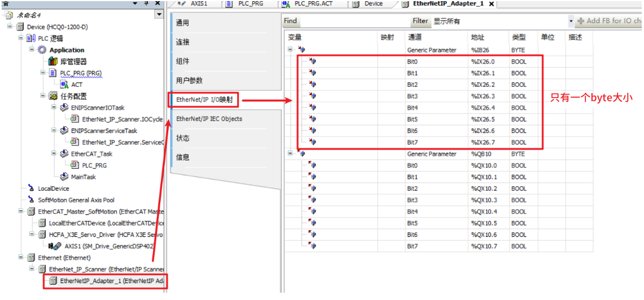
Task: Collapse the %QB10 Generic Parameter row
Action: 291,153
